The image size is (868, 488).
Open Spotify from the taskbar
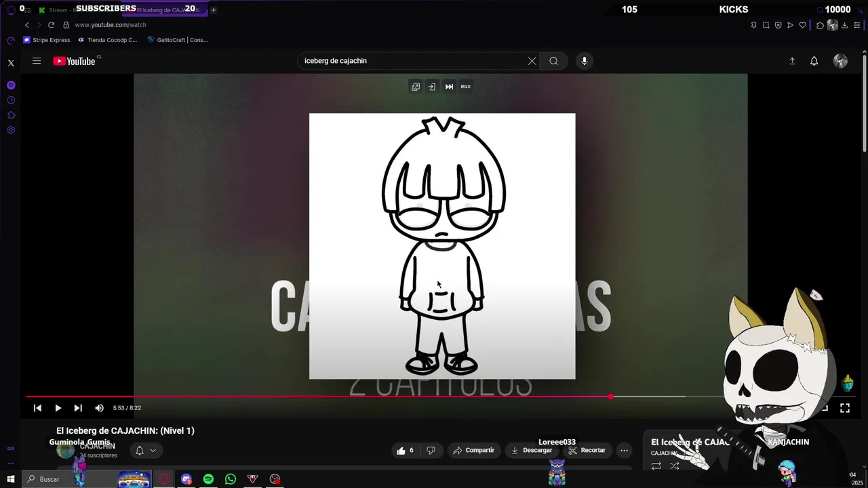208,479
